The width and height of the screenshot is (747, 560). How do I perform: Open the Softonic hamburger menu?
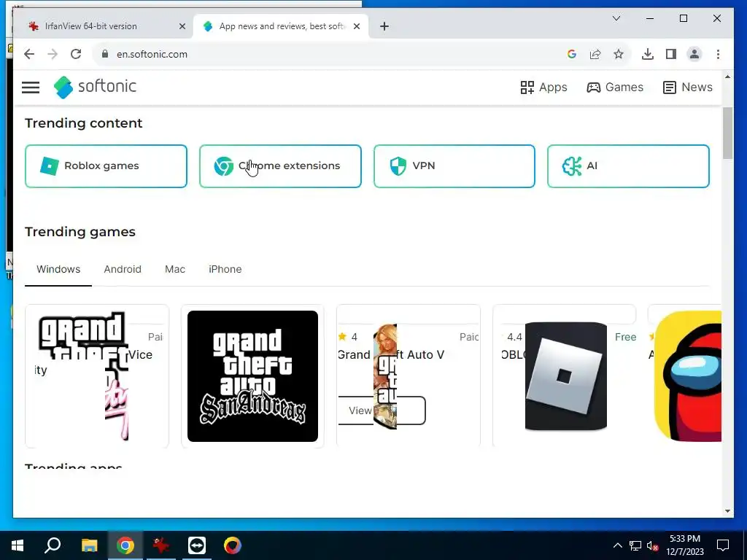pos(31,87)
